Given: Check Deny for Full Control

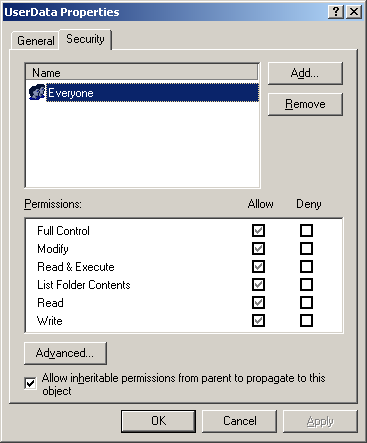Looking at the screenshot, I should 306,230.
